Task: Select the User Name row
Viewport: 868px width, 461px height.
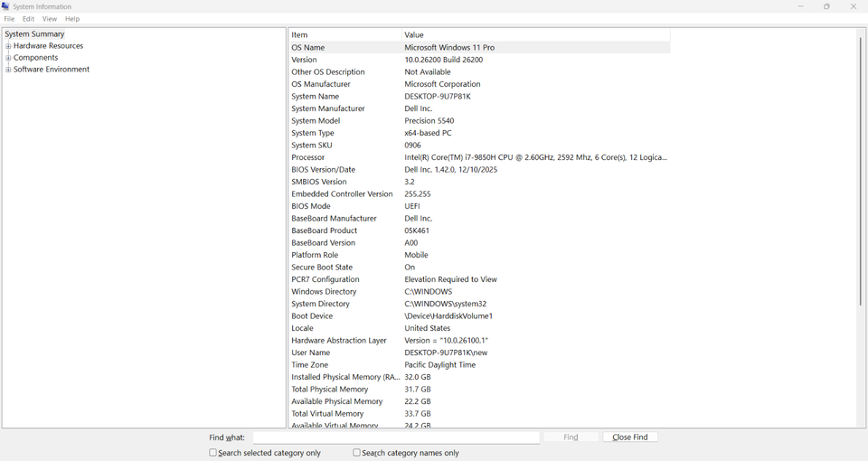Action: pos(479,352)
